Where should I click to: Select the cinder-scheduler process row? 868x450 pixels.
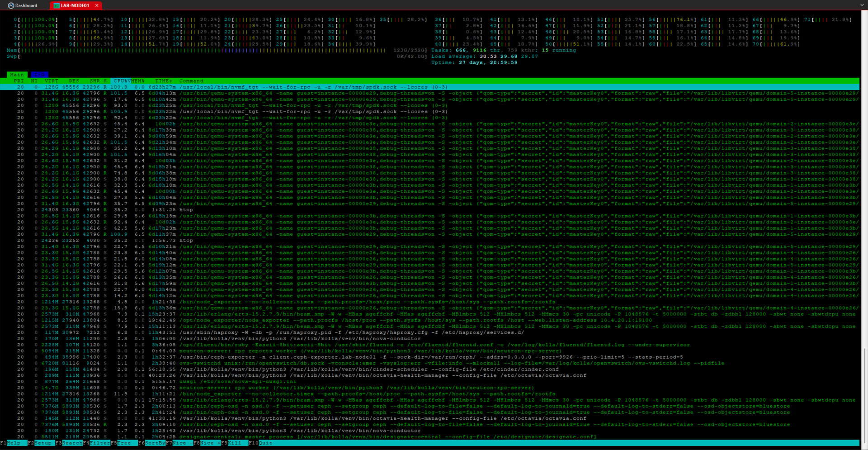point(429,369)
